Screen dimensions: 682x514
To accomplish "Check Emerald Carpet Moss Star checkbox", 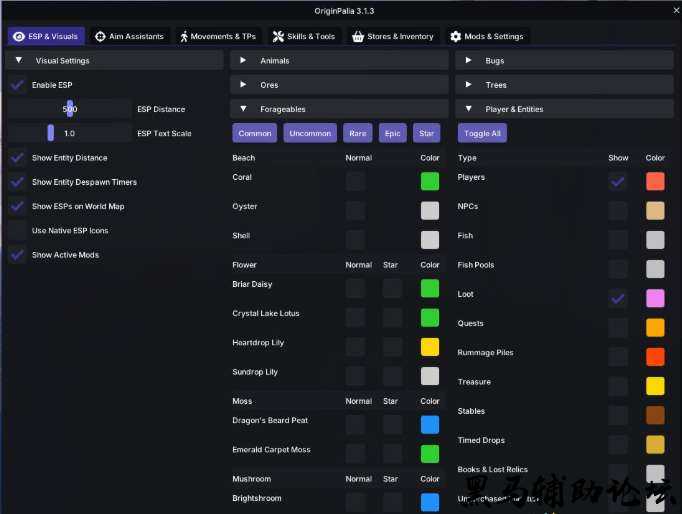I will click(x=392, y=454).
